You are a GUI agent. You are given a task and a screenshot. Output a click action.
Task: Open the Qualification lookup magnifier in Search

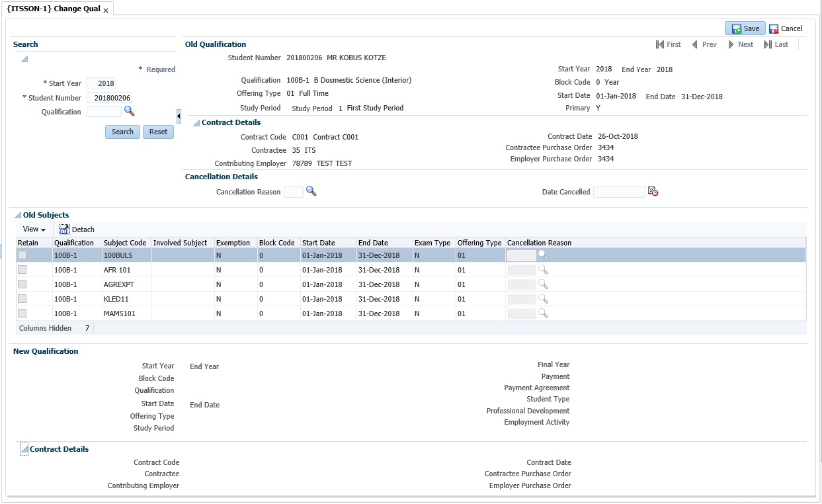[x=129, y=111]
